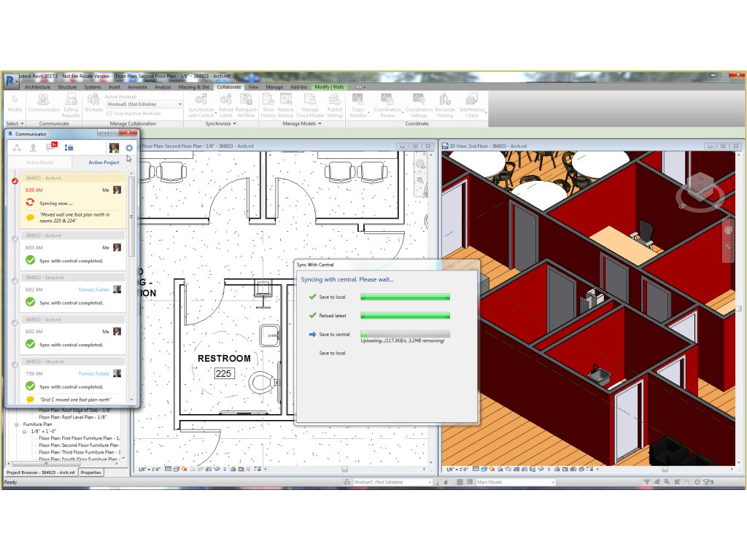Open Editing Requests in the ribbon
Image resolution: width=747 pixels, height=560 pixels.
[71, 105]
